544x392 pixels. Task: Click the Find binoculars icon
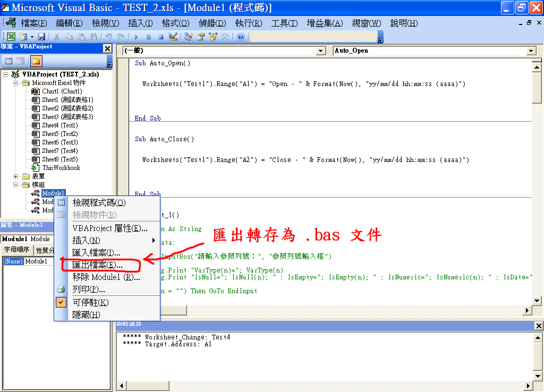click(93, 37)
